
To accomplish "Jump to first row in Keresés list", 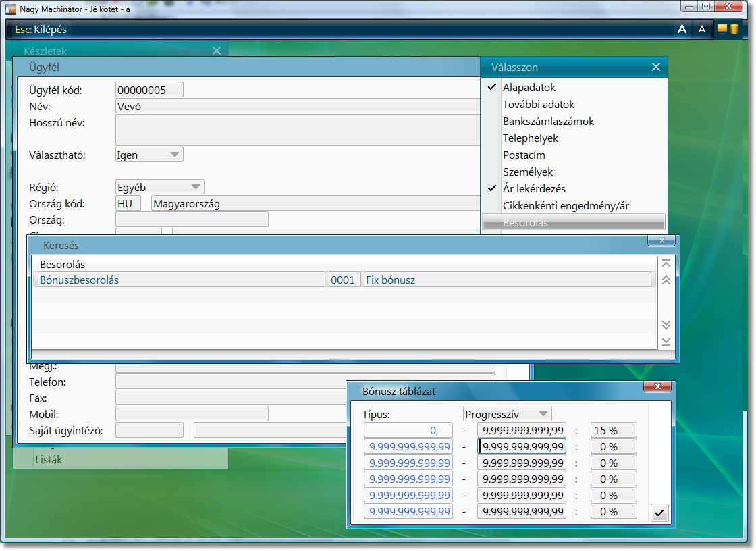I will pyautogui.click(x=666, y=263).
